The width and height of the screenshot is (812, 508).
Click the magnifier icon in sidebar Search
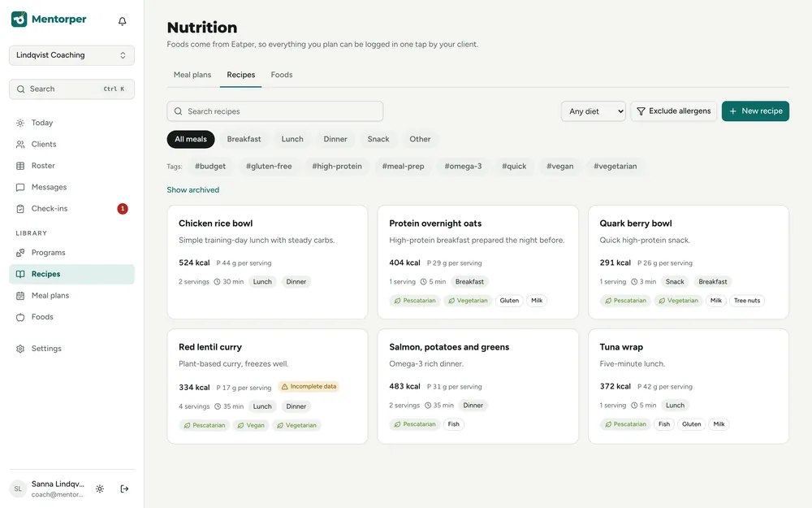[x=21, y=89]
